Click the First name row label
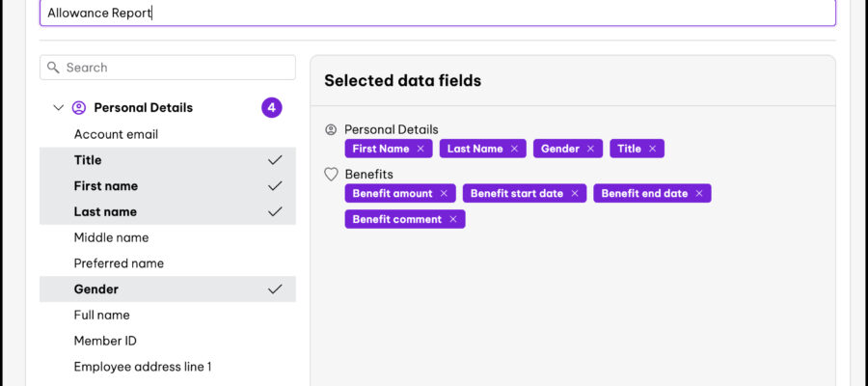 pos(106,186)
